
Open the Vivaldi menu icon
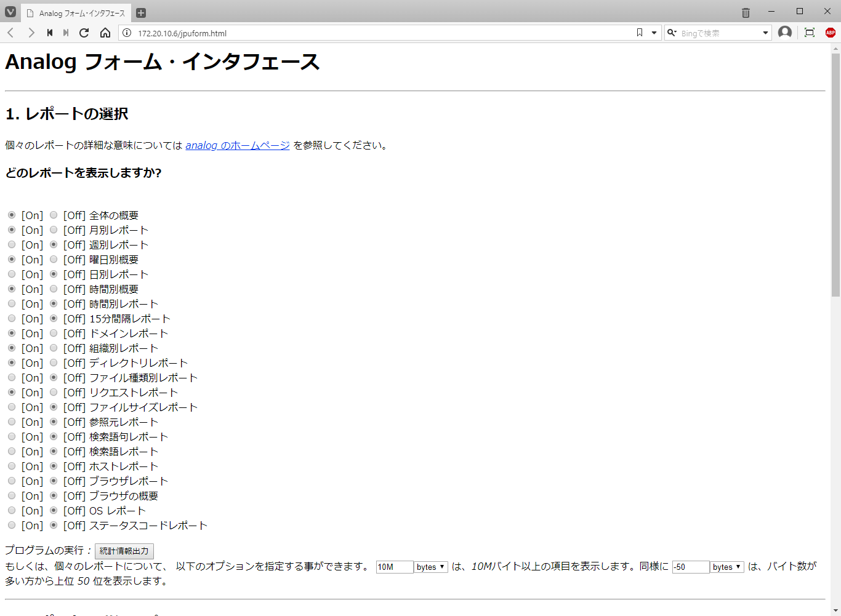[x=10, y=12]
